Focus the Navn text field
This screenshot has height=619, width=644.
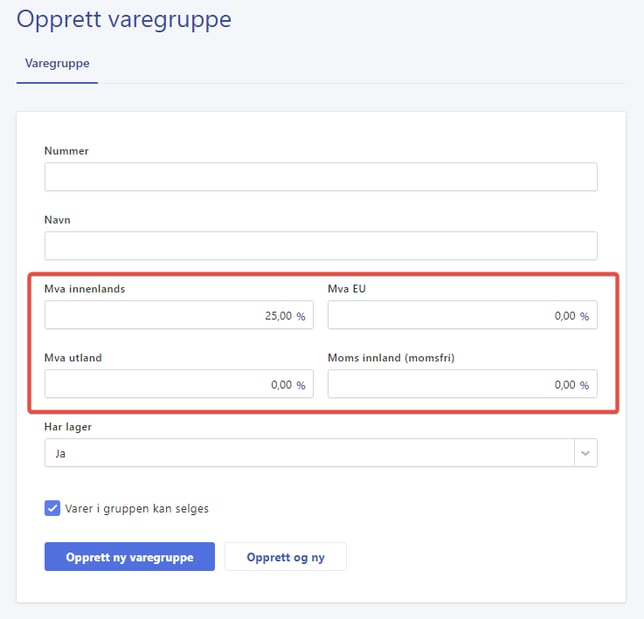point(320,246)
